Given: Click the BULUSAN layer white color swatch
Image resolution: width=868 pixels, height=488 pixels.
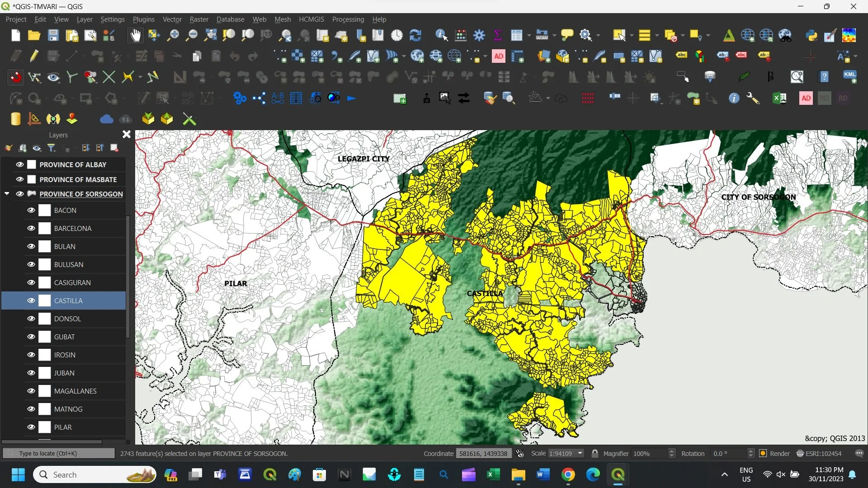Looking at the screenshot, I should 45,264.
